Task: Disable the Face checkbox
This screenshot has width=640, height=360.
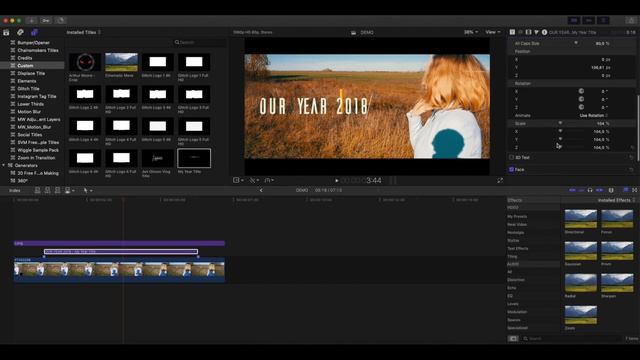Action: (511, 169)
